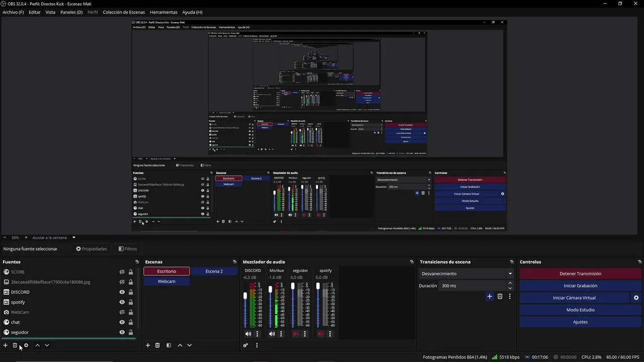Zoom in preview with plus icon
Viewport: 644px width, 362px height.
[x=26, y=237]
